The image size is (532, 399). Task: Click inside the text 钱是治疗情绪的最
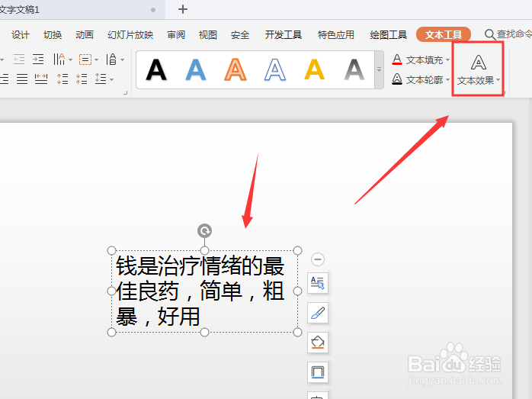click(x=200, y=266)
